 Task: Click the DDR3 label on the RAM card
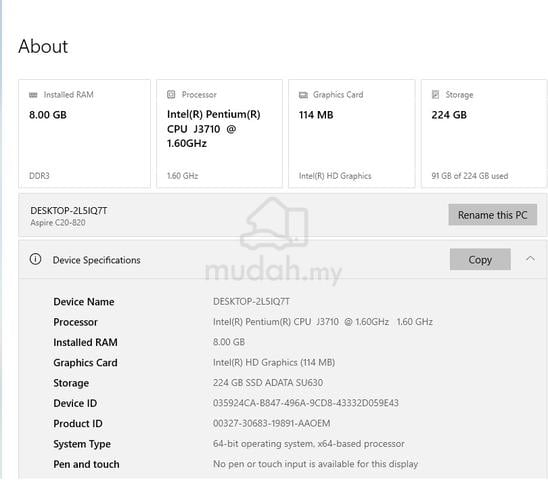coord(39,175)
